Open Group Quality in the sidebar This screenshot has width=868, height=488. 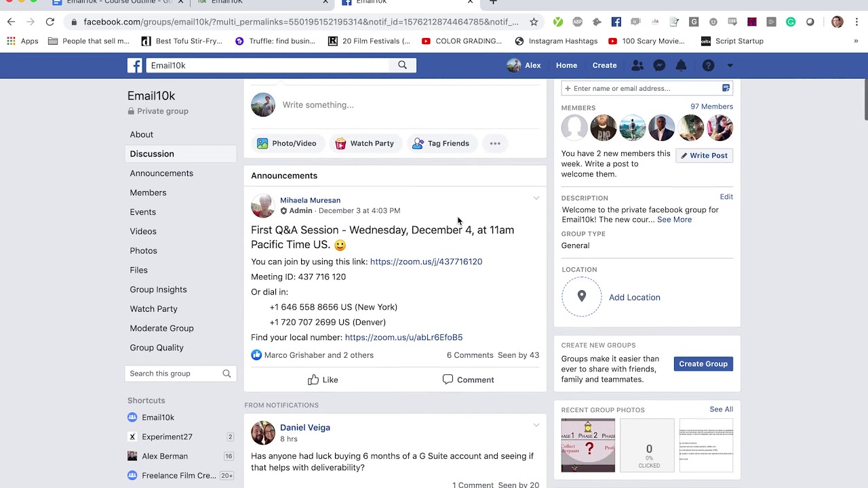157,348
